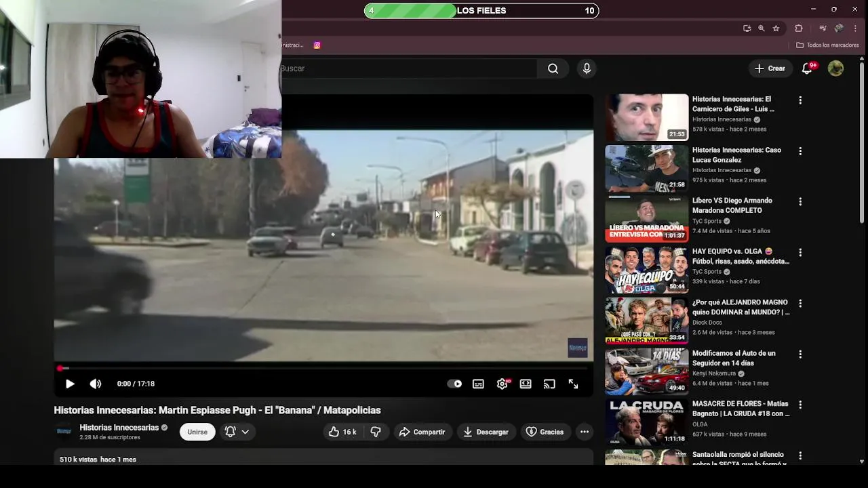
Task: Toggle the autoplay switch in the player
Action: 454,384
